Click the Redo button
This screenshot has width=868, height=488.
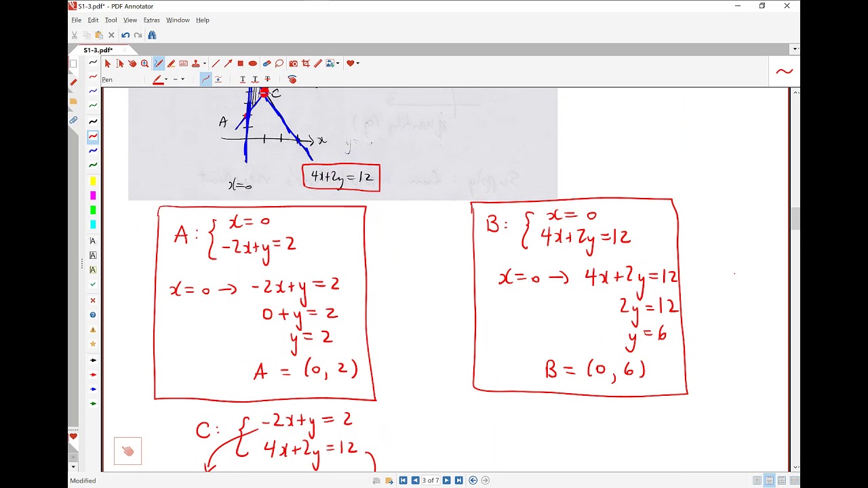click(138, 35)
